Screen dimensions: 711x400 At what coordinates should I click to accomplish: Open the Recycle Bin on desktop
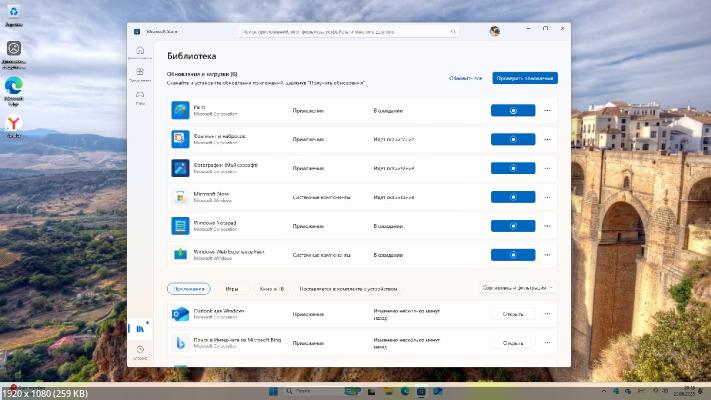pyautogui.click(x=14, y=15)
